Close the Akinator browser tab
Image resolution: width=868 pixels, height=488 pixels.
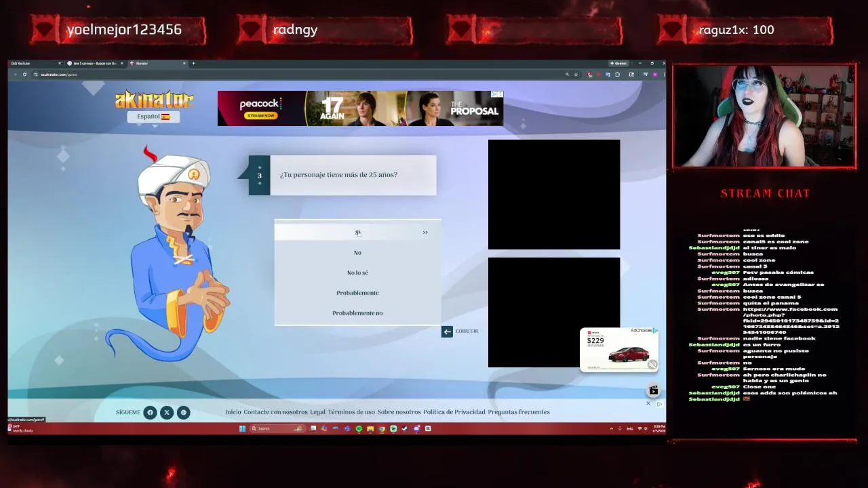[184, 63]
